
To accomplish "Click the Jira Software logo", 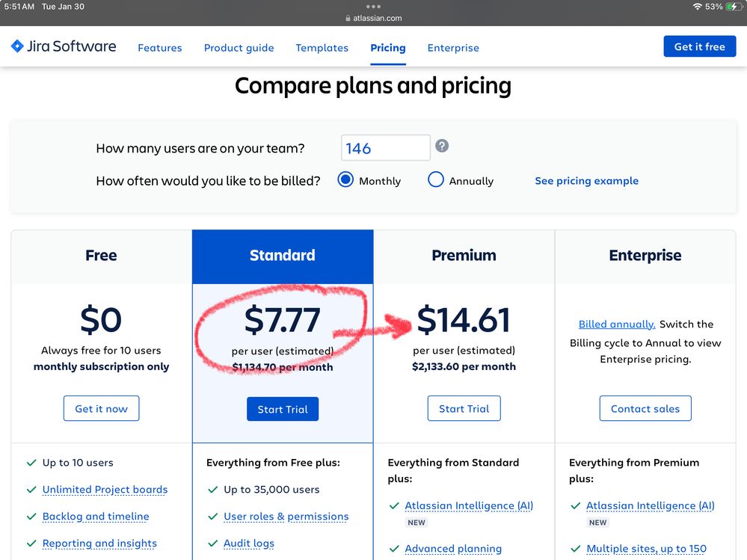I will click(64, 46).
